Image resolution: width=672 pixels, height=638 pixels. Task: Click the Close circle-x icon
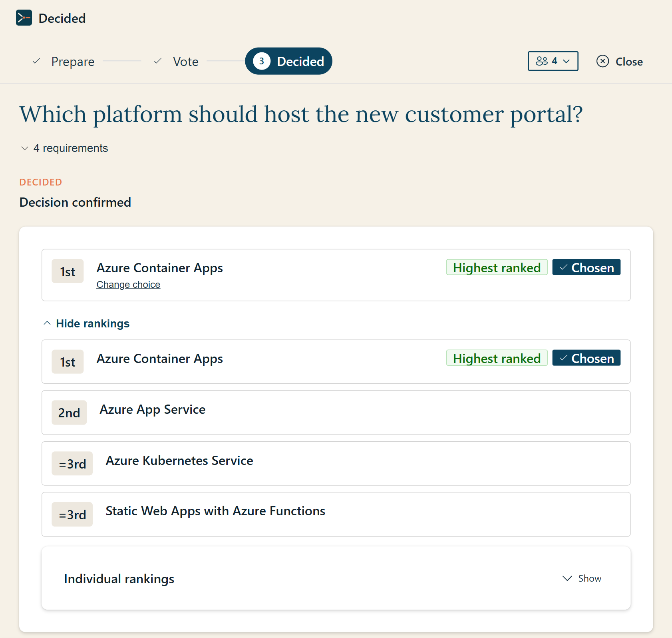[602, 61]
